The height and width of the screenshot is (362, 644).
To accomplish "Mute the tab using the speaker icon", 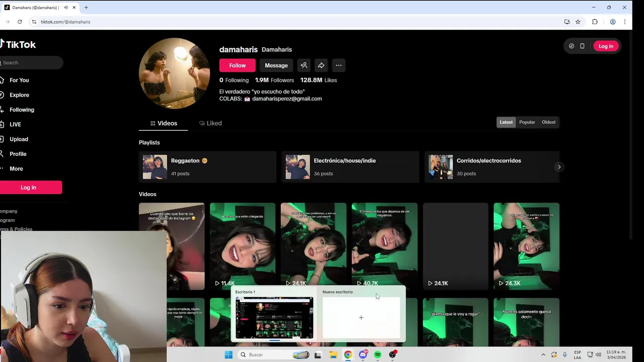I will click(66, 8).
